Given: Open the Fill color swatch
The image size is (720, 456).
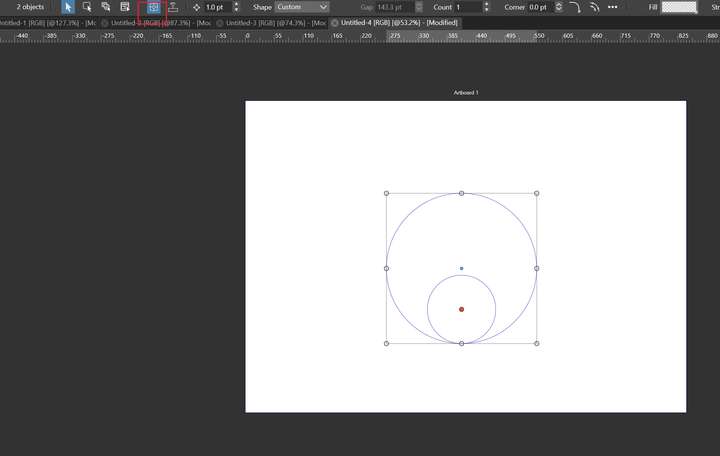Looking at the screenshot, I should point(679,7).
